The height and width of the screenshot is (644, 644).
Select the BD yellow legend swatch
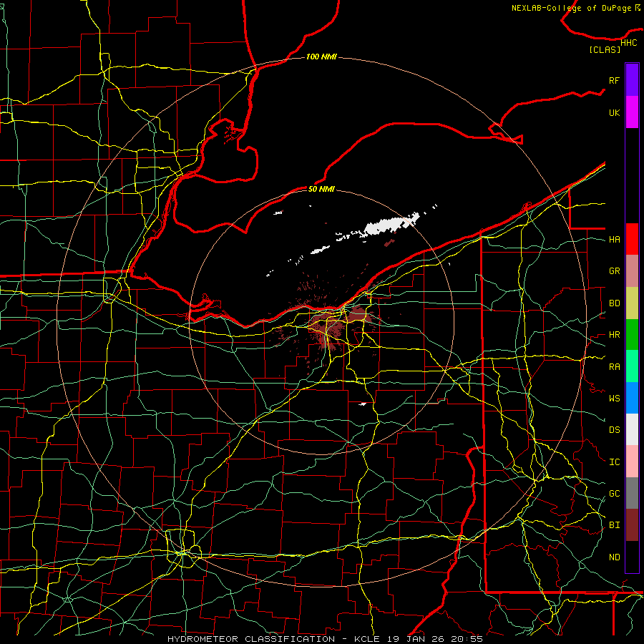click(632, 303)
